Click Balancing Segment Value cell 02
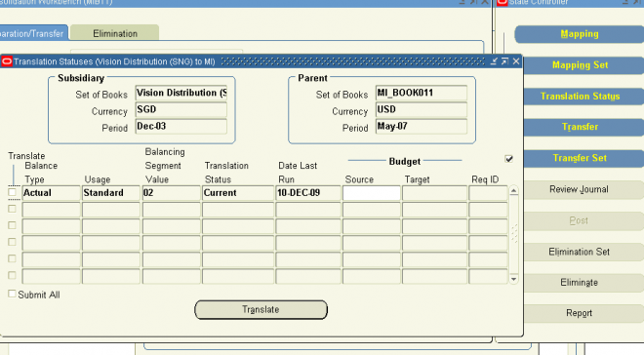 coord(172,193)
